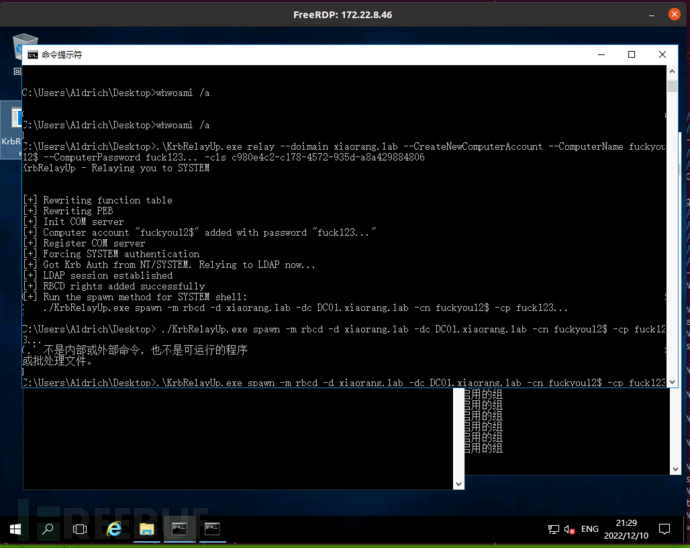
Task: Minimize the 命令提示符 window
Action: pyautogui.click(x=602, y=55)
